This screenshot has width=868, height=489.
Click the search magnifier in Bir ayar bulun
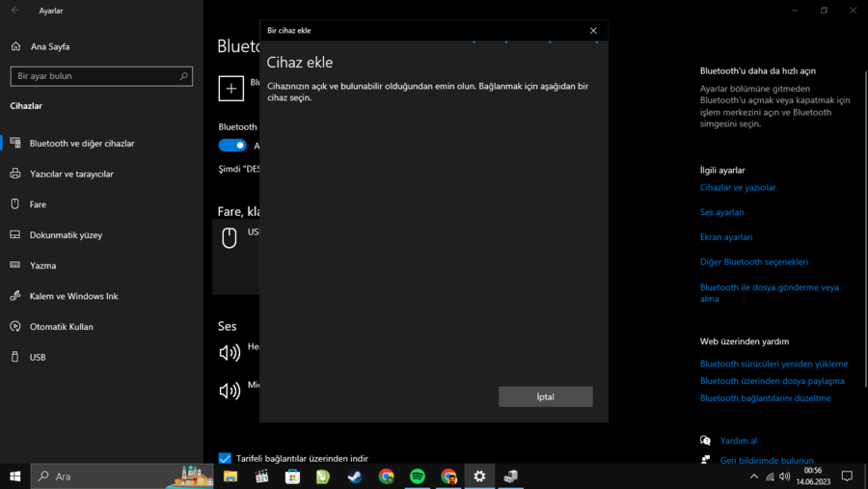183,76
